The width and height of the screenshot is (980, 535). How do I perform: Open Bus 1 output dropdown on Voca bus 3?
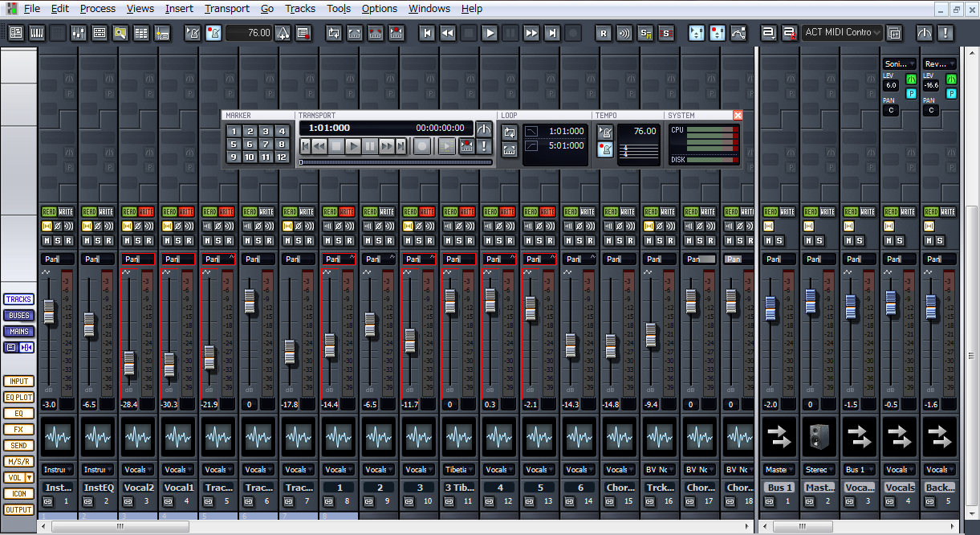pos(860,470)
